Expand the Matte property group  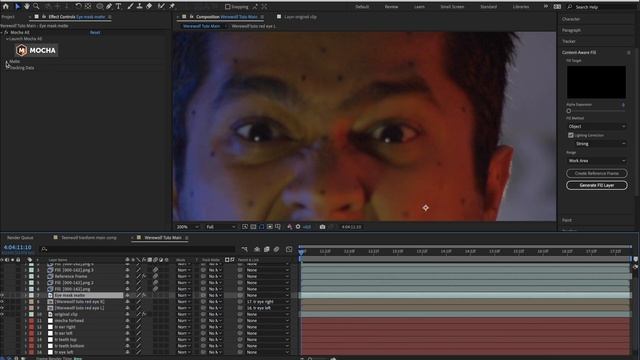(x=7, y=62)
